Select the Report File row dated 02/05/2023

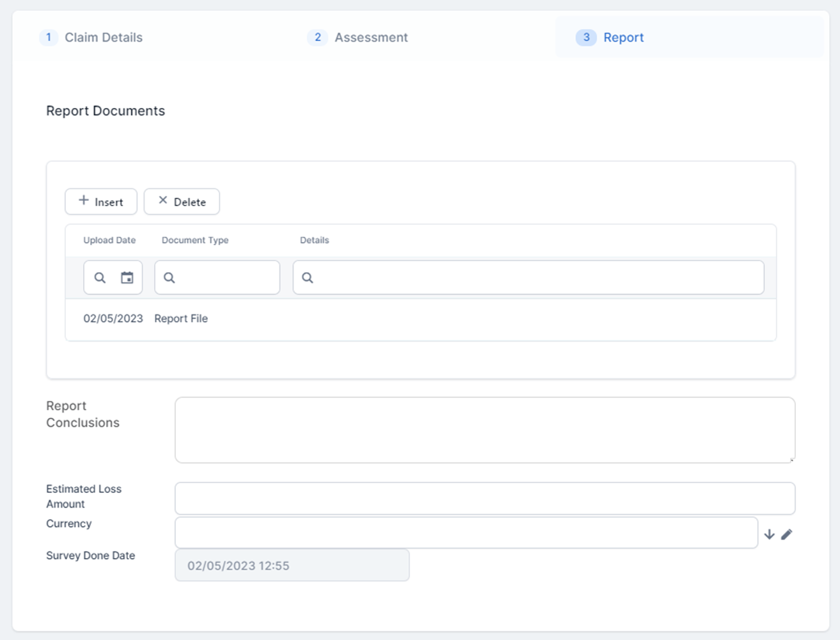click(x=180, y=319)
